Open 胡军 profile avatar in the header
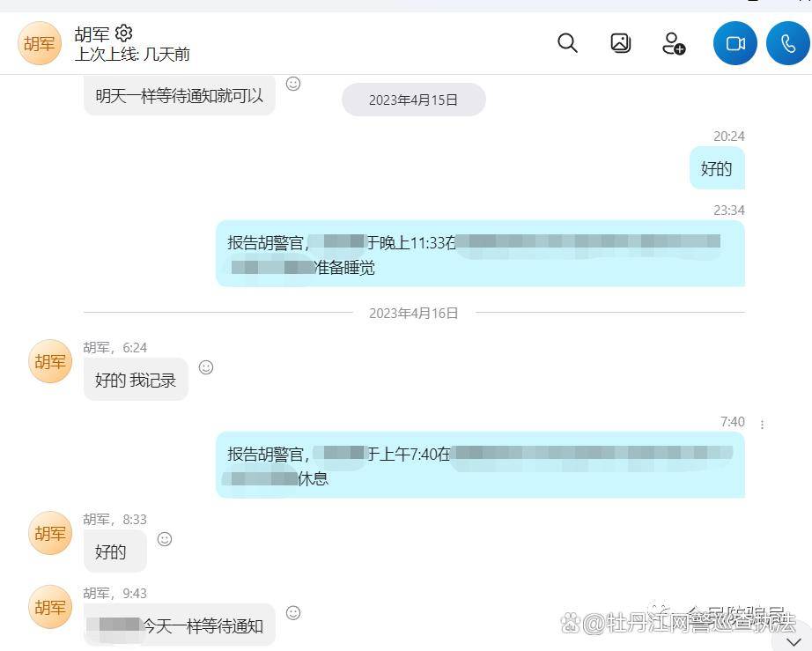This screenshot has height=651, width=812. click(x=40, y=43)
